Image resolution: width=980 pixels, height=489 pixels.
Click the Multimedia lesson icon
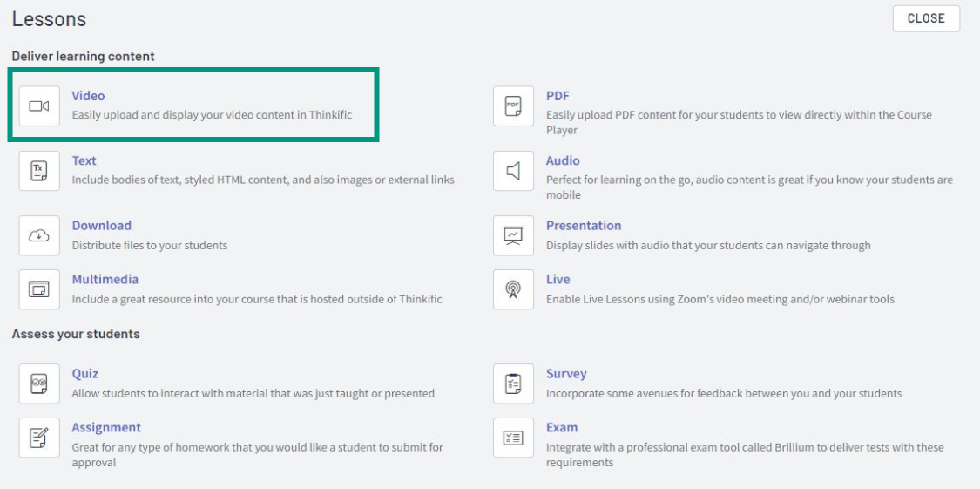click(39, 289)
